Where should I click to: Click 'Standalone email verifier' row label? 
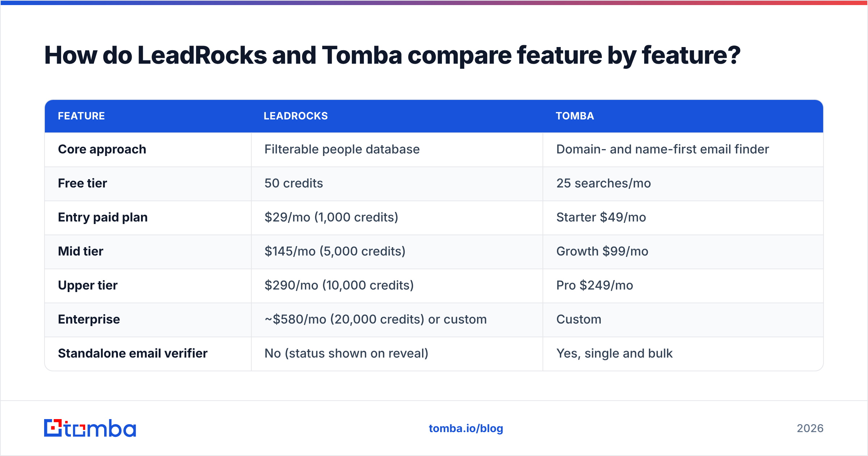pyautogui.click(x=133, y=354)
